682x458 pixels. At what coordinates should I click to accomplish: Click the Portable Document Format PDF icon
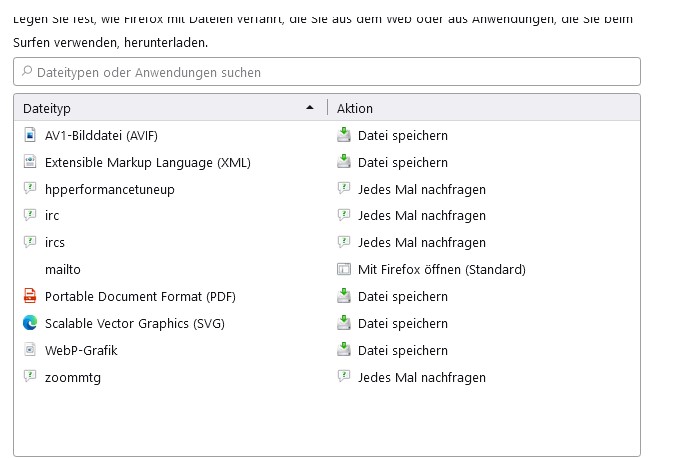pos(29,296)
